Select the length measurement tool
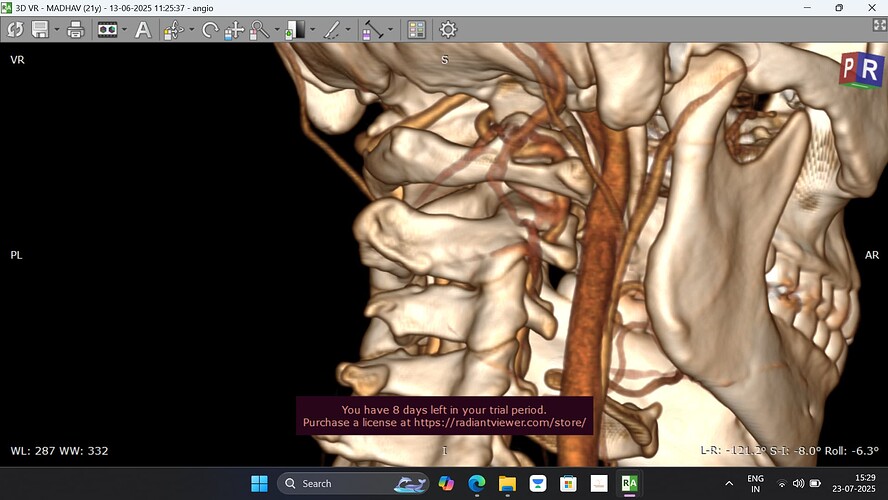This screenshot has width=888, height=500. pyautogui.click(x=373, y=30)
